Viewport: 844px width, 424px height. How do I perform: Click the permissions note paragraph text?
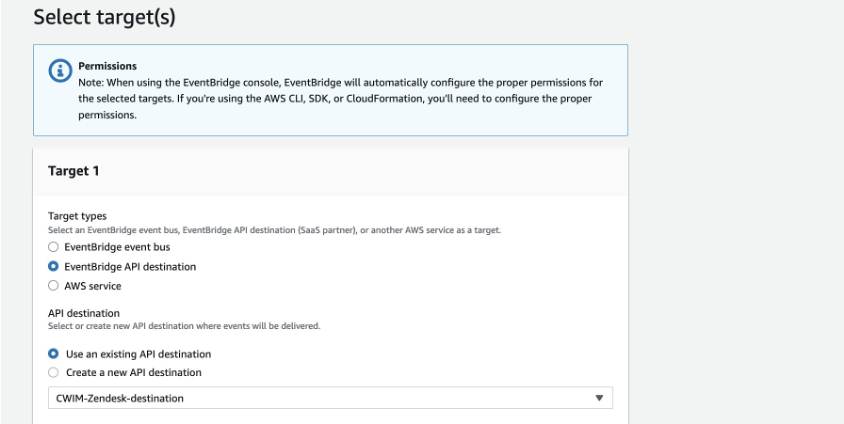coord(340,98)
